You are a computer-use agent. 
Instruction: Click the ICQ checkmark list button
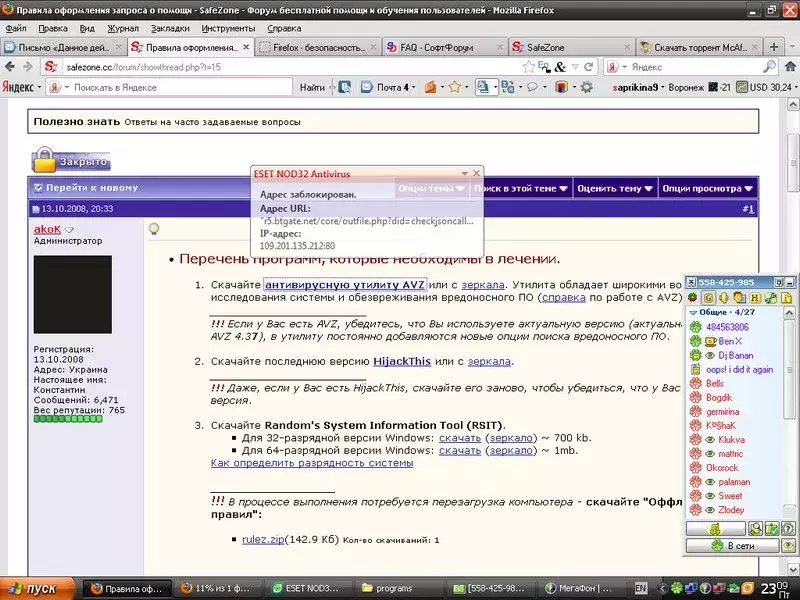point(771,529)
